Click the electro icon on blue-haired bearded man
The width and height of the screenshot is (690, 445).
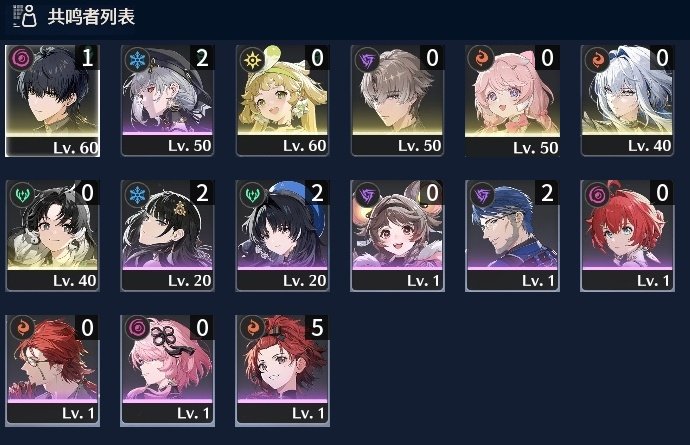click(482, 194)
